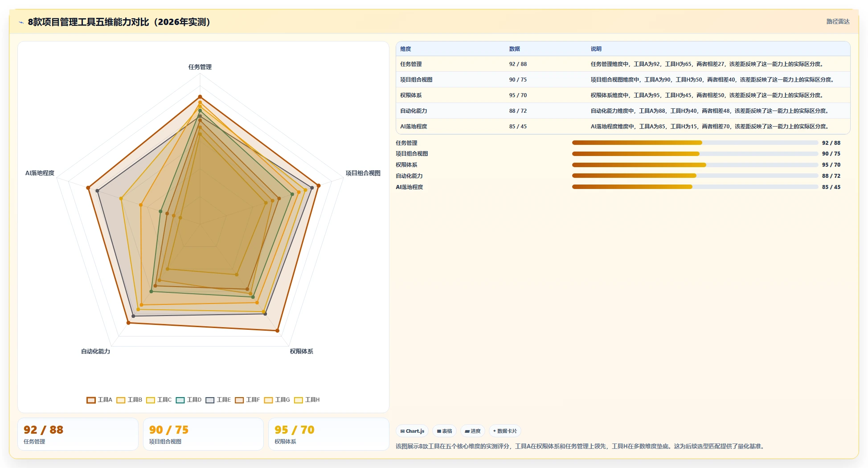The height and width of the screenshot is (468, 868).
Task: Click the 任务管理 axis label on the radar chart
Action: [200, 67]
